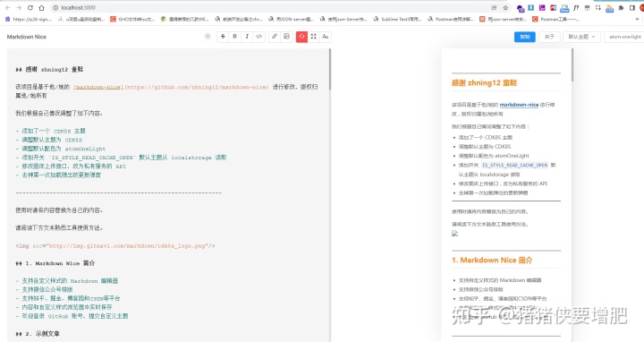Screen dimensions: 644x342
Task: Click the broken image in the preview
Action: point(454,234)
